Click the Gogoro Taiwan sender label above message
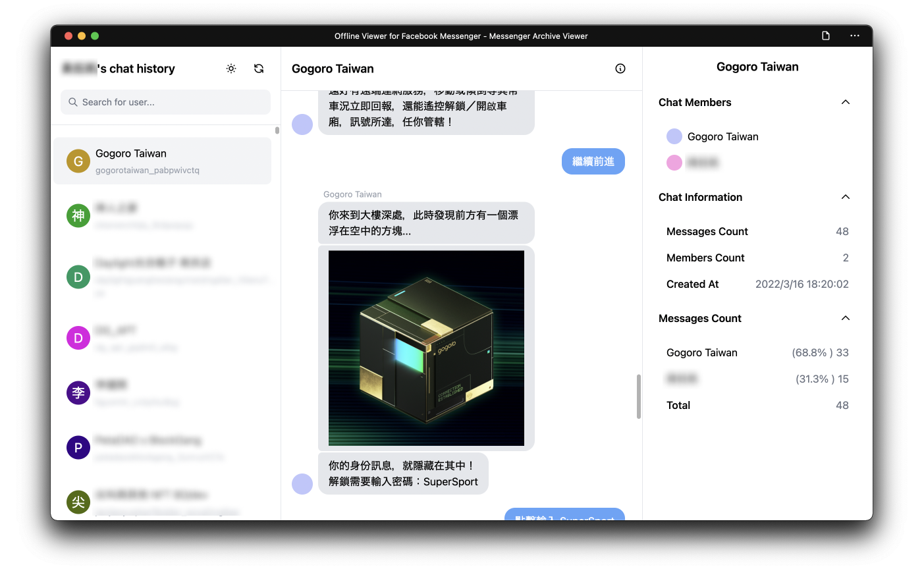924x569 pixels. (352, 194)
